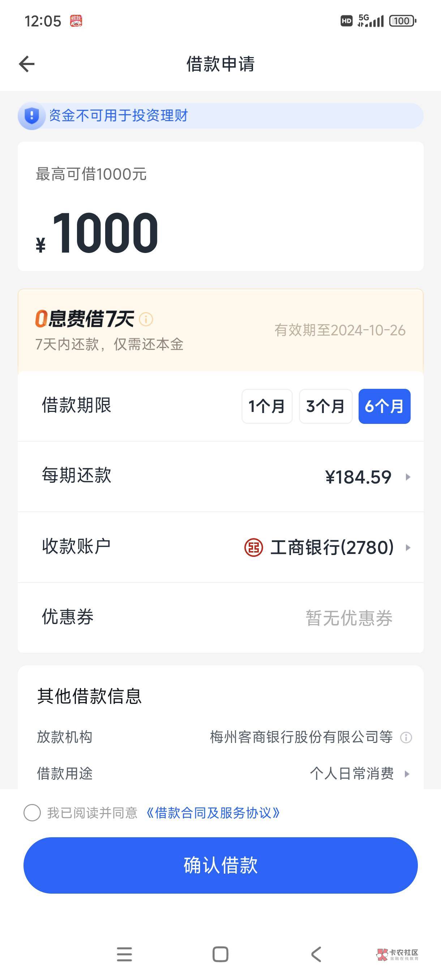This screenshot has width=441, height=980.
Task: Tap the ICBC bank logo icon
Action: click(253, 548)
